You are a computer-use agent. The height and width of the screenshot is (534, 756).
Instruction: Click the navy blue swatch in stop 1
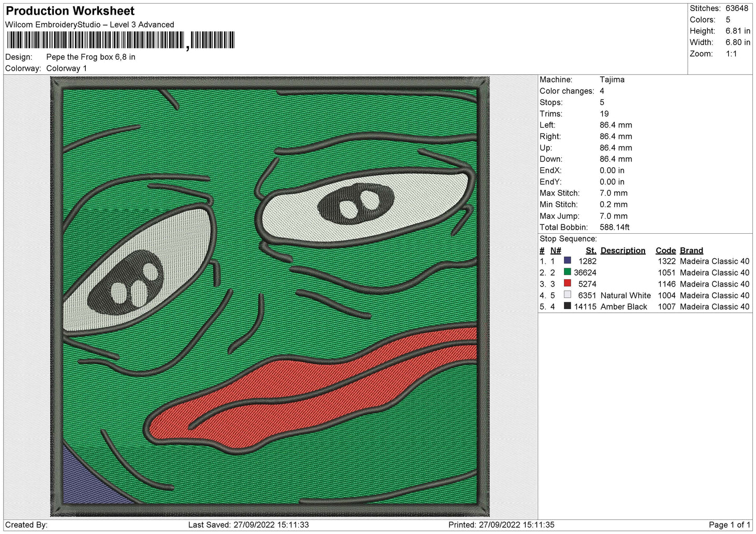[x=567, y=260]
